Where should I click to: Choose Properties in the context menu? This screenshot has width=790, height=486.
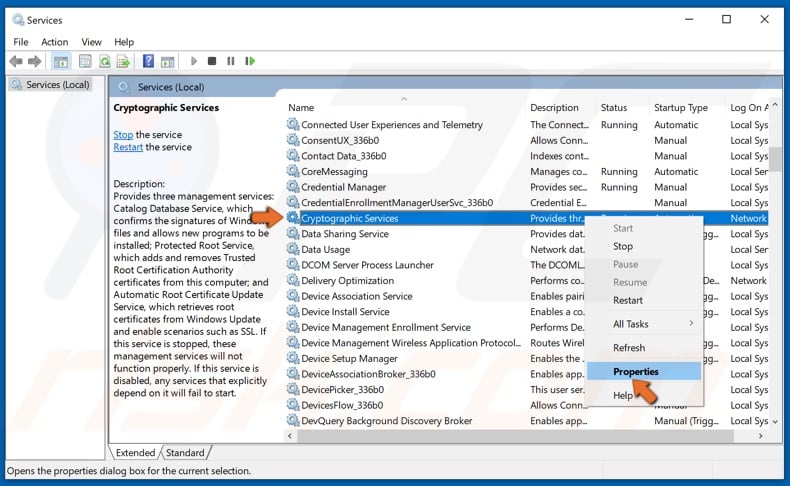pyautogui.click(x=644, y=372)
